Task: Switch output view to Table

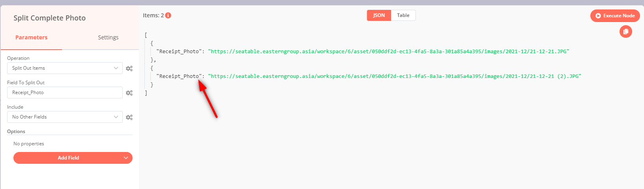Action: click(403, 15)
